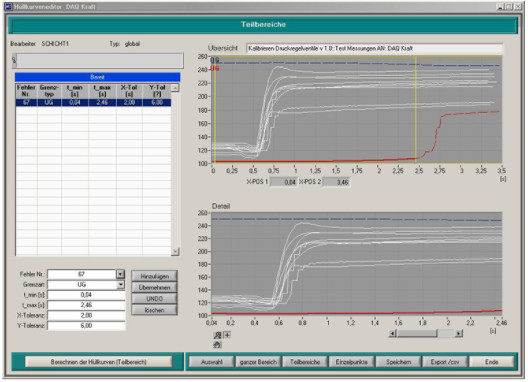Click the 2,46 t_max cell in table
Screen dimensions: 528x382
pos(102,102)
